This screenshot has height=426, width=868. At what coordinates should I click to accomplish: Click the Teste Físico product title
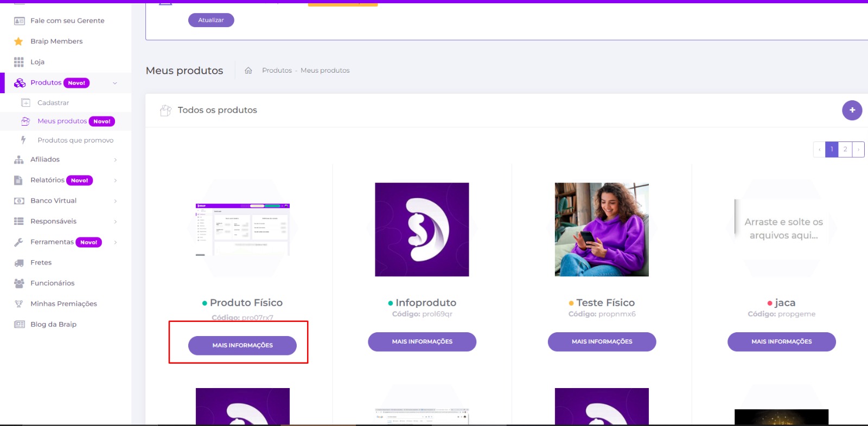coord(605,303)
